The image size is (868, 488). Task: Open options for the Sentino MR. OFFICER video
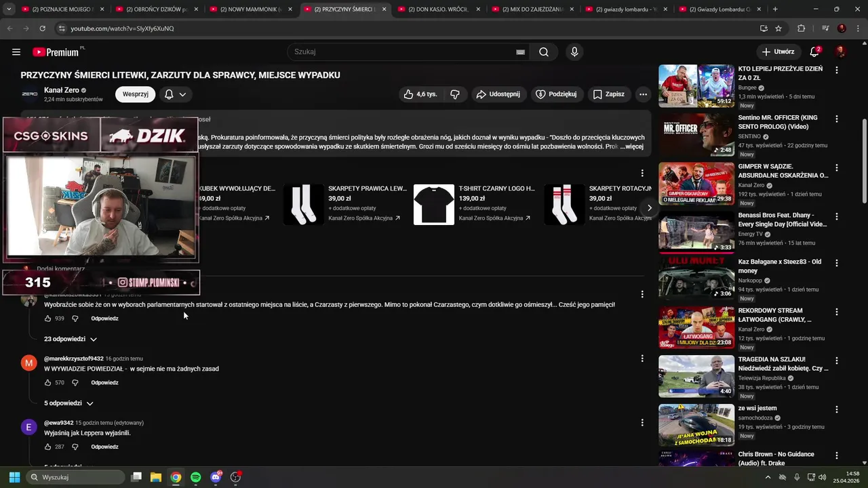837,119
